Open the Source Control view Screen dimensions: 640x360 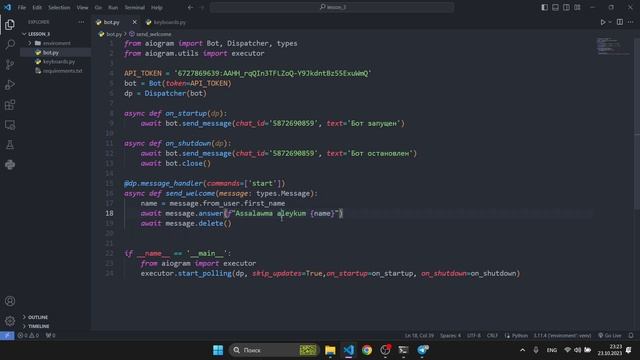coord(10,64)
